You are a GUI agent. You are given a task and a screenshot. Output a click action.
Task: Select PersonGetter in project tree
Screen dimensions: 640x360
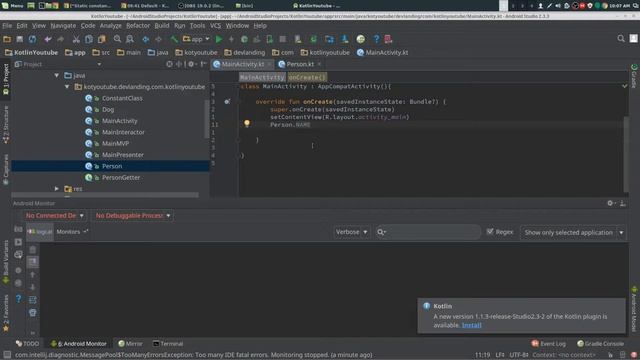coord(121,178)
